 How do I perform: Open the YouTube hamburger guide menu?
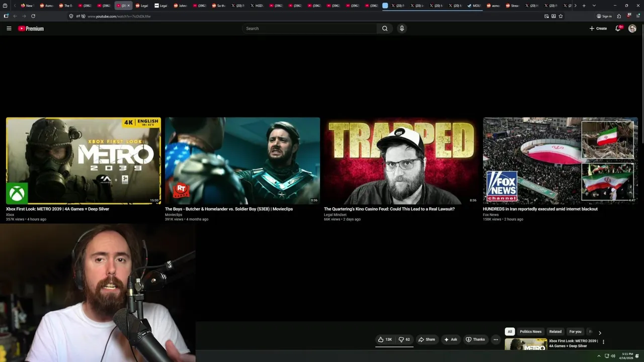pyautogui.click(x=9, y=29)
